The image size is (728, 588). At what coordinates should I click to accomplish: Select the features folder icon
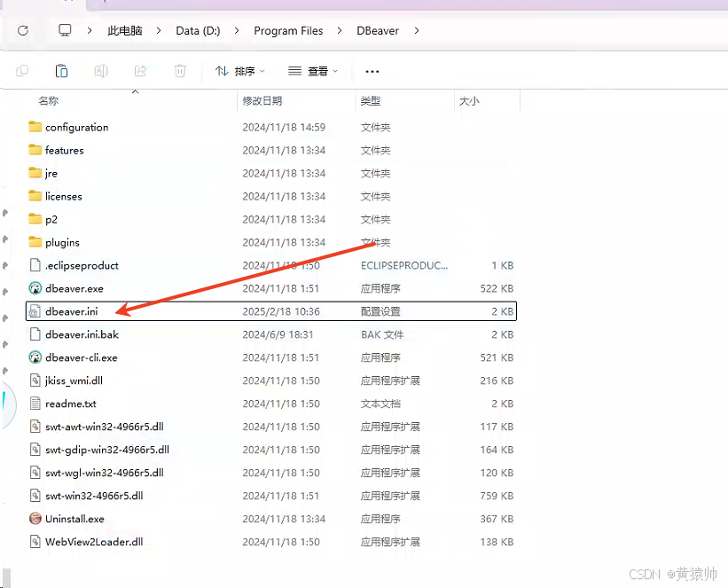point(35,150)
